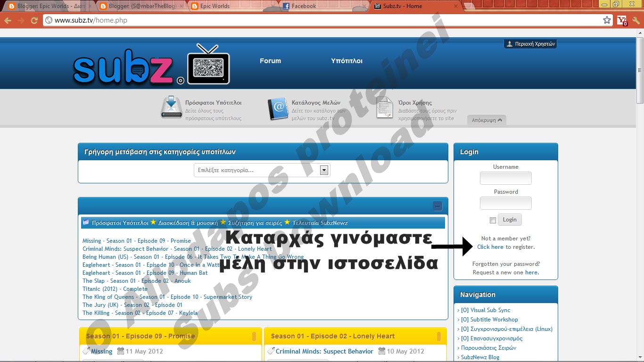The image size is (644, 362).
Task: Tick the remember-me checkbox beside Login
Action: pos(493,220)
